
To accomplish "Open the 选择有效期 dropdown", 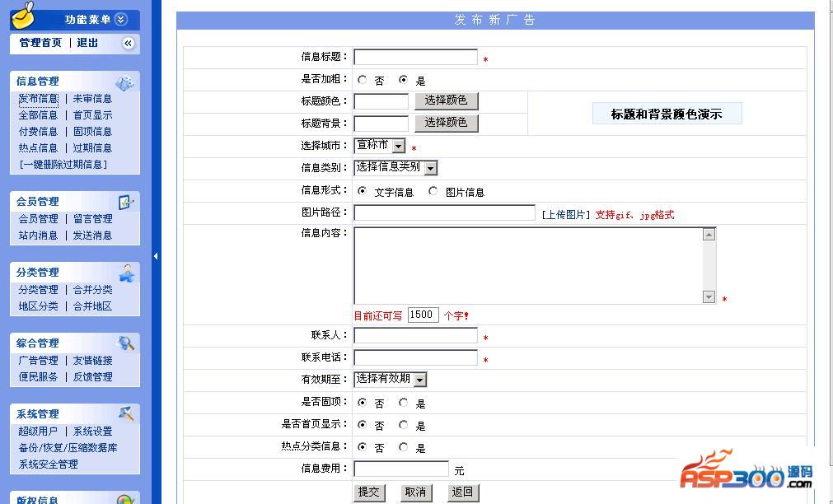I will [x=391, y=379].
